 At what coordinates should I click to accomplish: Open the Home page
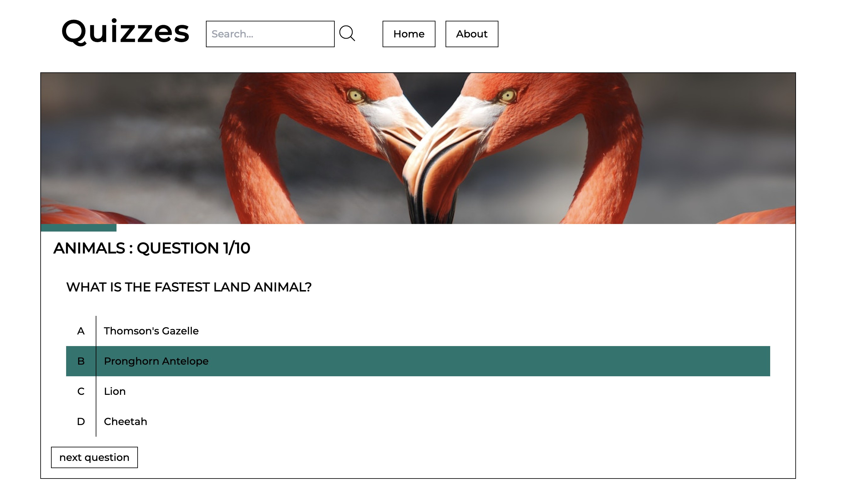(409, 34)
